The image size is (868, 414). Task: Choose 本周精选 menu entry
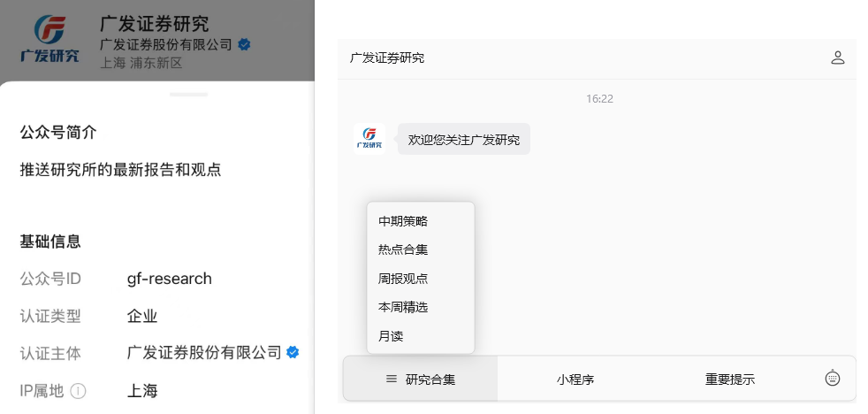(403, 307)
